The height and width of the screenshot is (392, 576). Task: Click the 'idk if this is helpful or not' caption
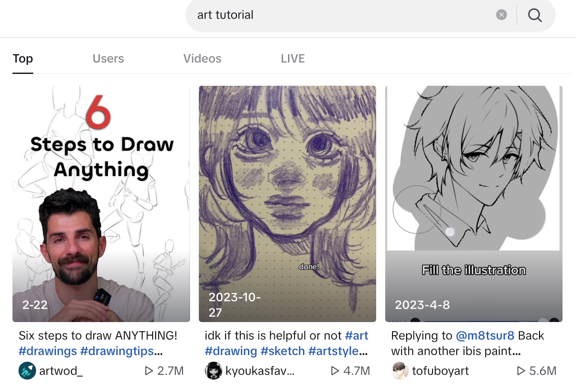[273, 336]
